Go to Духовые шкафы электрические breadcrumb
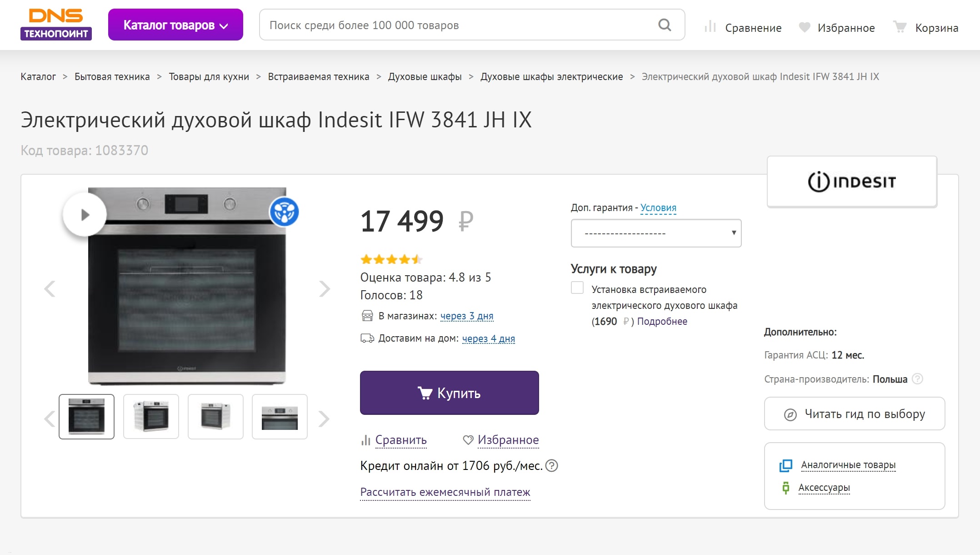The height and width of the screenshot is (555, 980). pyautogui.click(x=552, y=76)
